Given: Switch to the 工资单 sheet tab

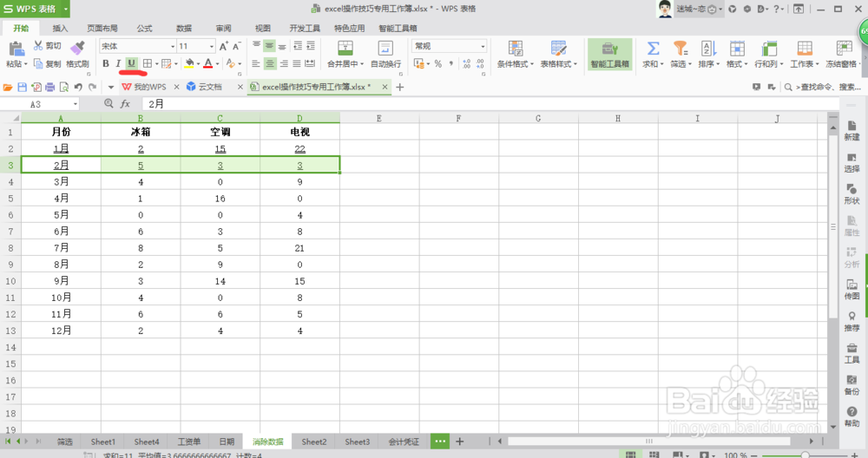Looking at the screenshot, I should pyautogui.click(x=188, y=442).
